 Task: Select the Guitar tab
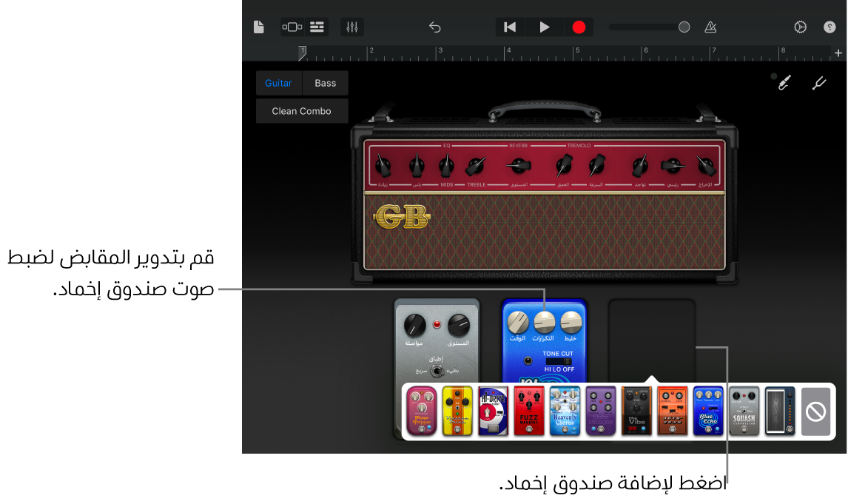tap(278, 84)
